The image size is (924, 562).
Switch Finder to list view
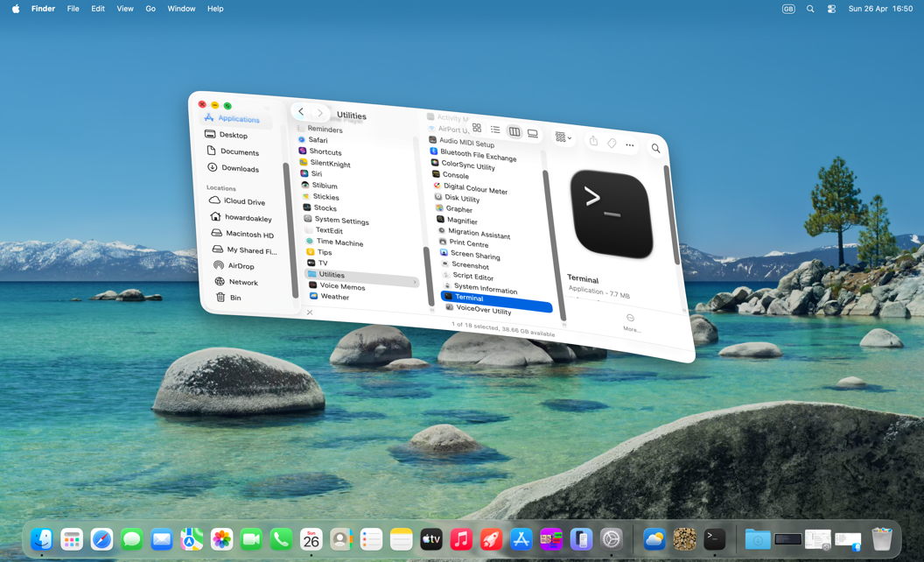point(495,130)
